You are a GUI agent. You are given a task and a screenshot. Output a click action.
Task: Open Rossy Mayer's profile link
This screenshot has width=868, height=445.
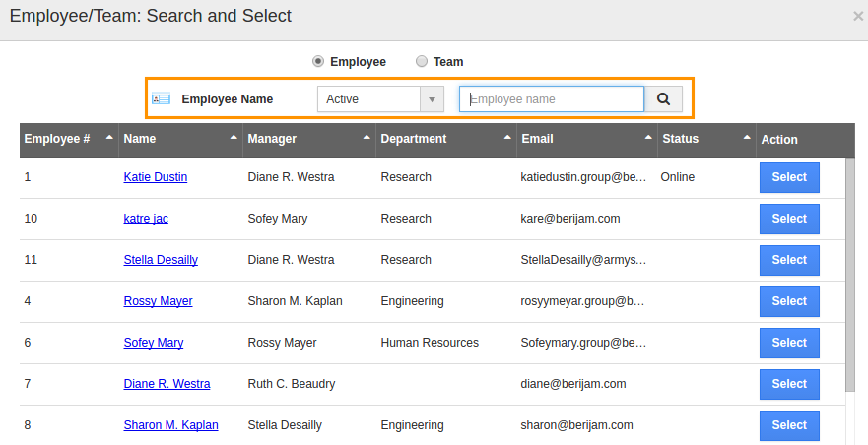click(x=158, y=301)
